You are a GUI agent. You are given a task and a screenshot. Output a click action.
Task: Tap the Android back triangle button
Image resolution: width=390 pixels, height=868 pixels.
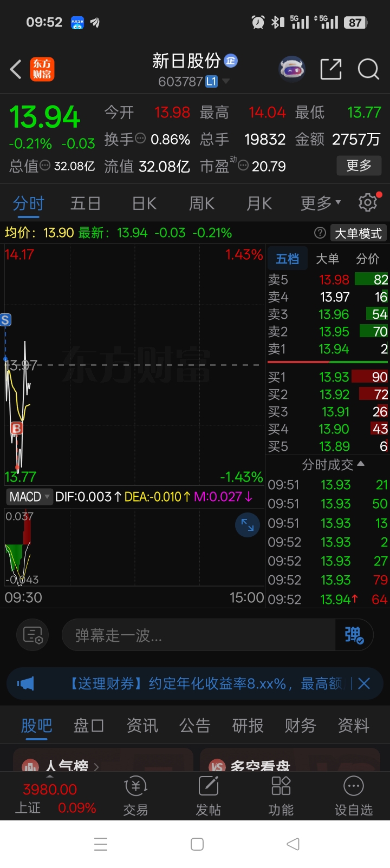click(x=292, y=844)
